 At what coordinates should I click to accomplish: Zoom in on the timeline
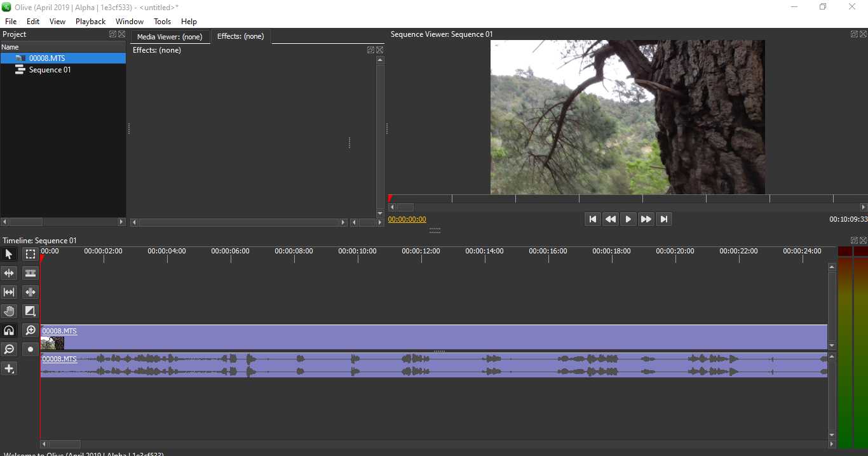30,330
